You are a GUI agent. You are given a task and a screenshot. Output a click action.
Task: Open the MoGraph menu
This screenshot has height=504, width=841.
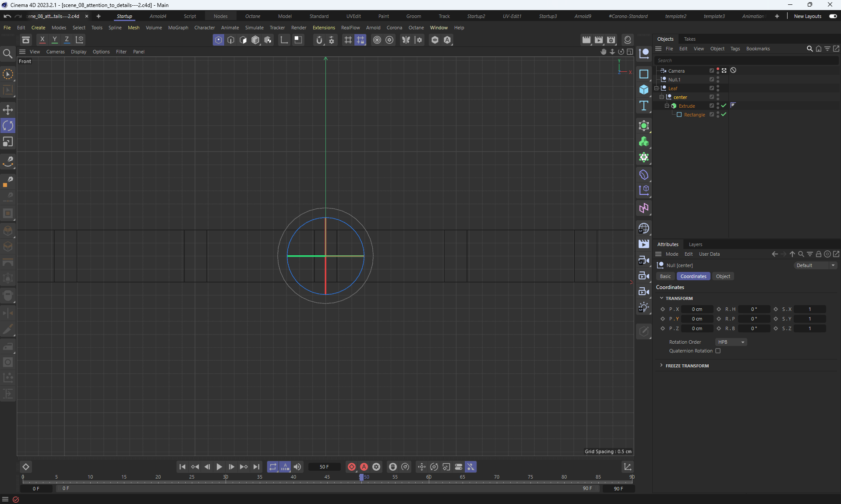coord(178,28)
